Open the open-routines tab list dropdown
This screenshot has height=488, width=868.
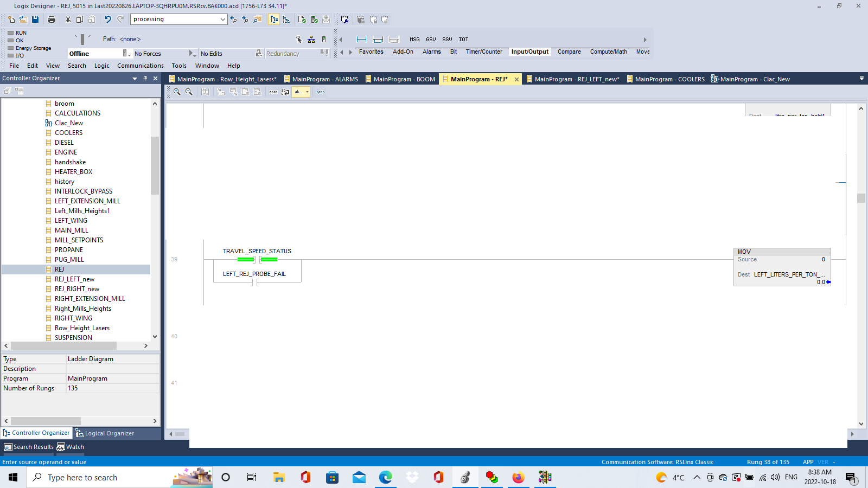[861, 79]
